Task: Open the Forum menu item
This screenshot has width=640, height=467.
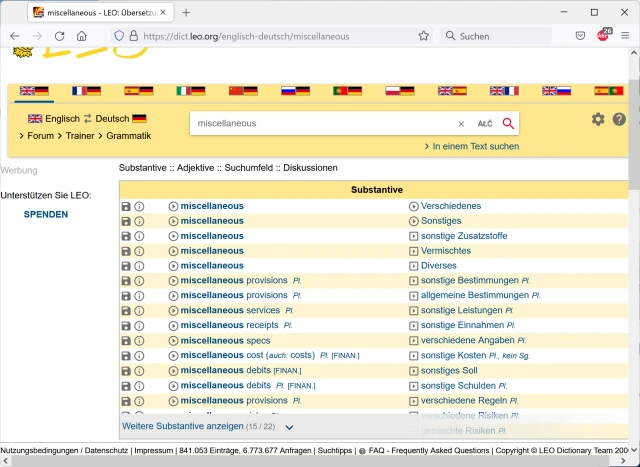Action: point(40,136)
